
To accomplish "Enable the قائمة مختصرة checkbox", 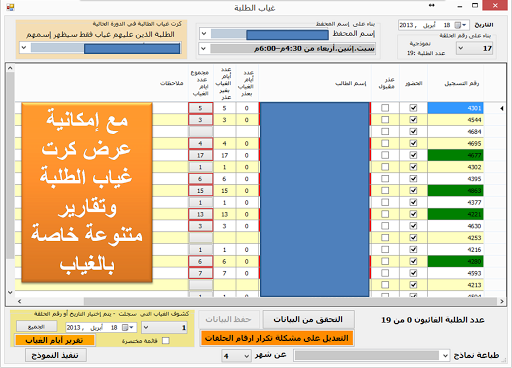I will point(166,341).
